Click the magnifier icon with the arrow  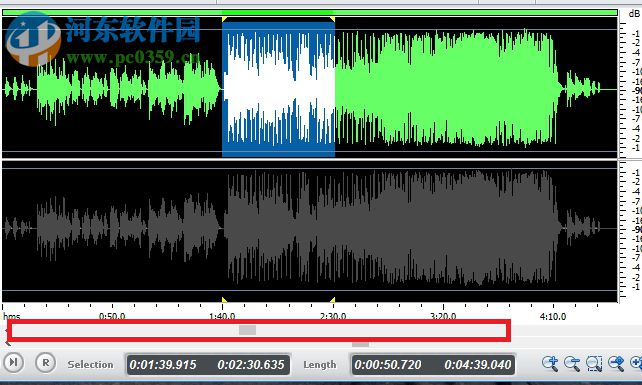tap(616, 363)
